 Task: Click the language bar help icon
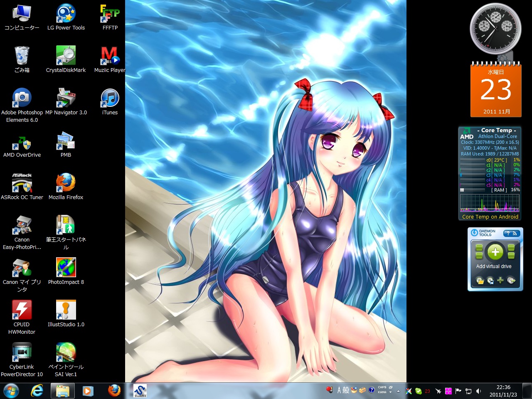371,390
